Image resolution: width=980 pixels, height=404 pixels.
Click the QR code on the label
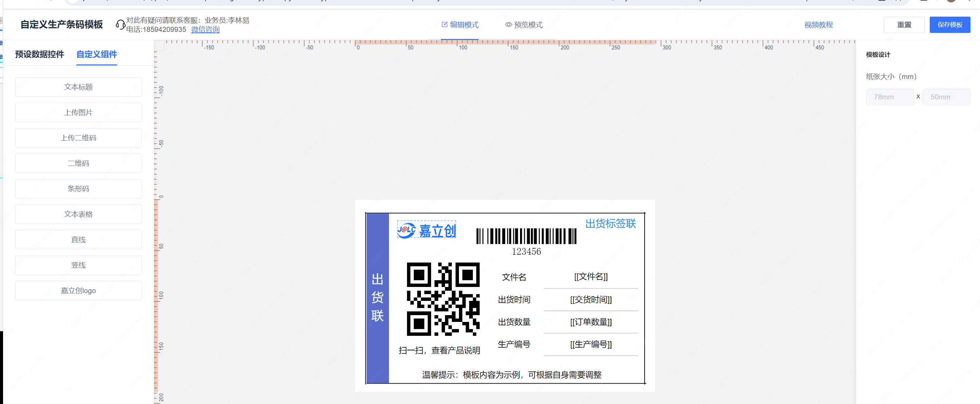[x=443, y=299]
